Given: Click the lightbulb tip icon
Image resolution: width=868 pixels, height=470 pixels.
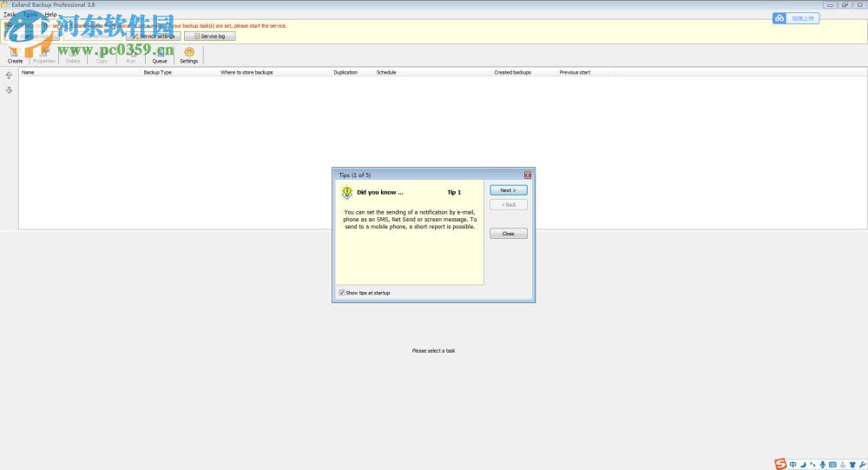Looking at the screenshot, I should coord(347,192).
